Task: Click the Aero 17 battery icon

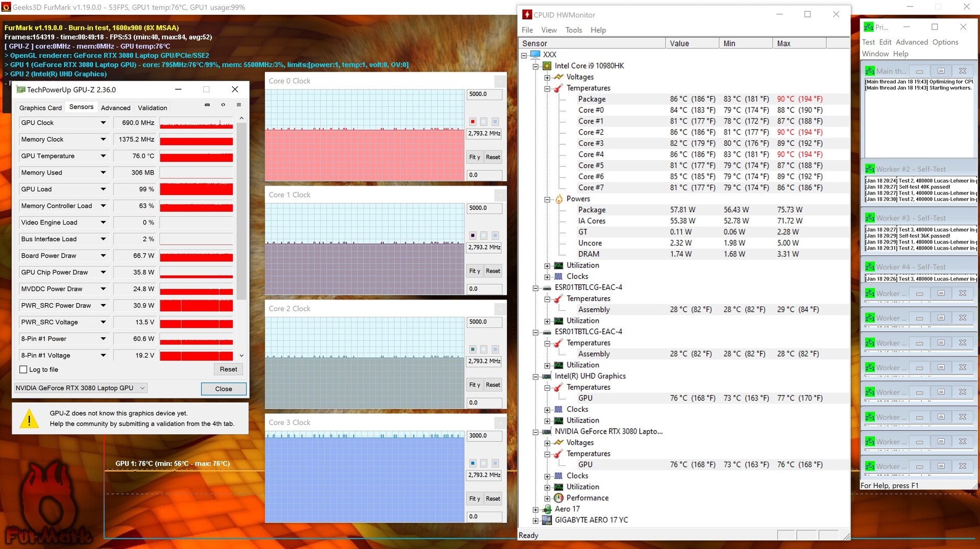Action: (547, 509)
